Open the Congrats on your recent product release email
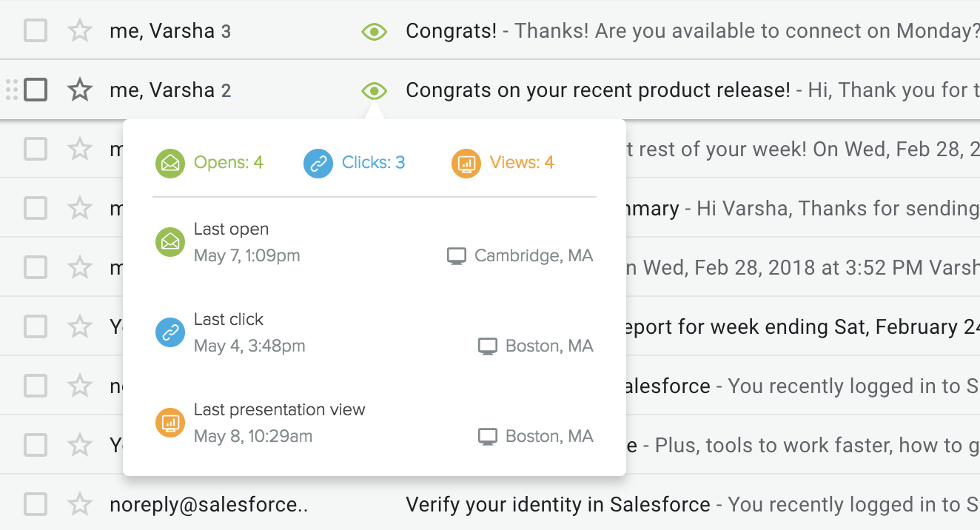This screenshot has height=530, width=980. (598, 90)
